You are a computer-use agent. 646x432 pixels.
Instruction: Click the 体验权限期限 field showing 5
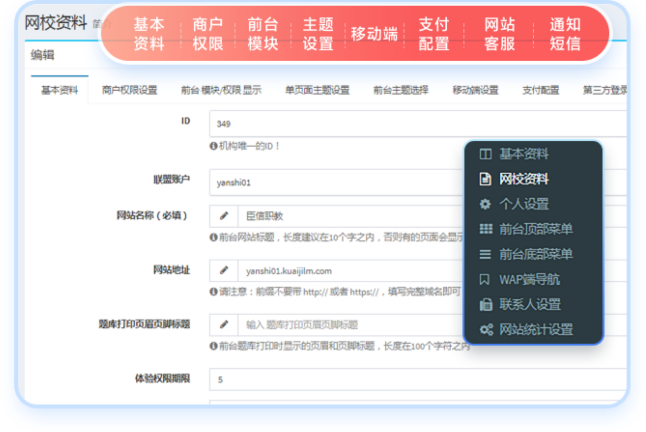(418, 379)
